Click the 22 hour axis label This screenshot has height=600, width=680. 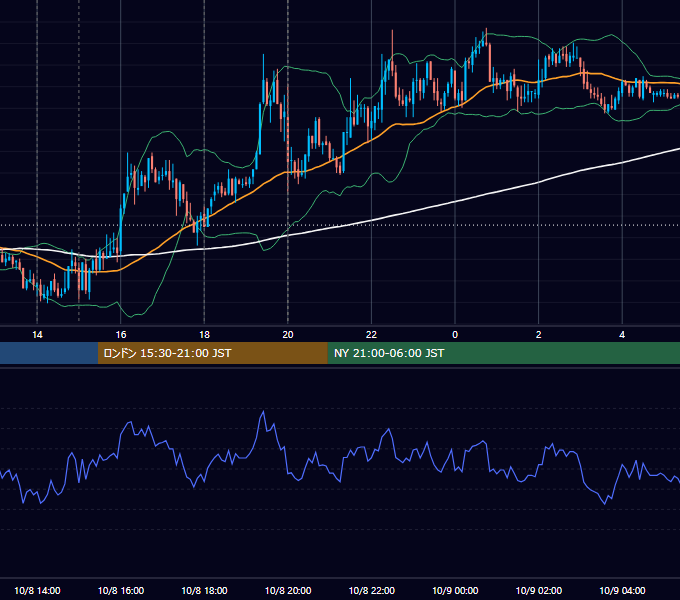pos(371,335)
